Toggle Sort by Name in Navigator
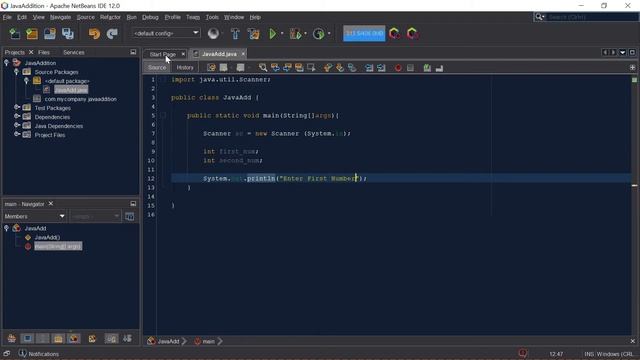This screenshot has width=640, height=360. click(111, 338)
